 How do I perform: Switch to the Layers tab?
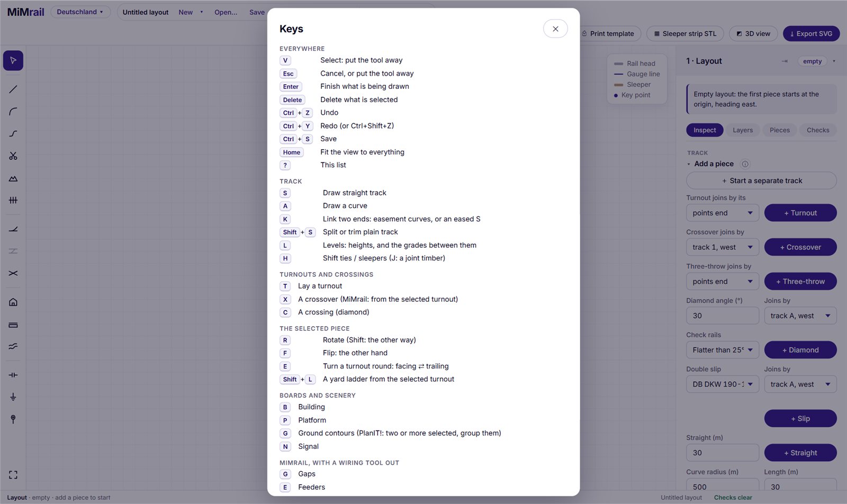[x=743, y=130]
